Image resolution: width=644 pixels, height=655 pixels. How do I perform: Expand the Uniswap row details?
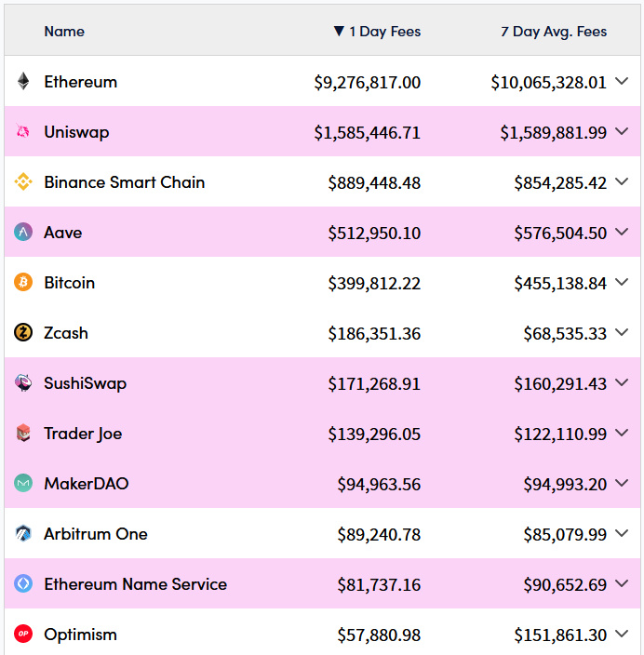pos(623,132)
